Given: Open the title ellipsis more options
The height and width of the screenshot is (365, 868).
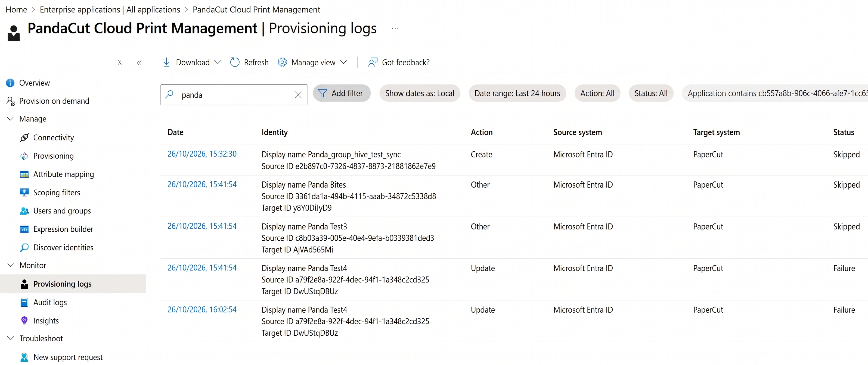Looking at the screenshot, I should click(395, 29).
